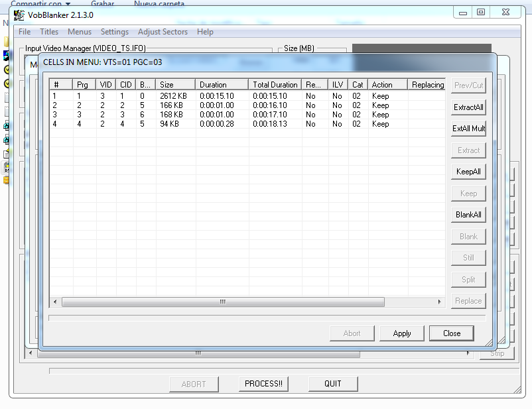The width and height of the screenshot is (532, 409).
Task: Click the Abort button in cells dialog
Action: coord(352,333)
